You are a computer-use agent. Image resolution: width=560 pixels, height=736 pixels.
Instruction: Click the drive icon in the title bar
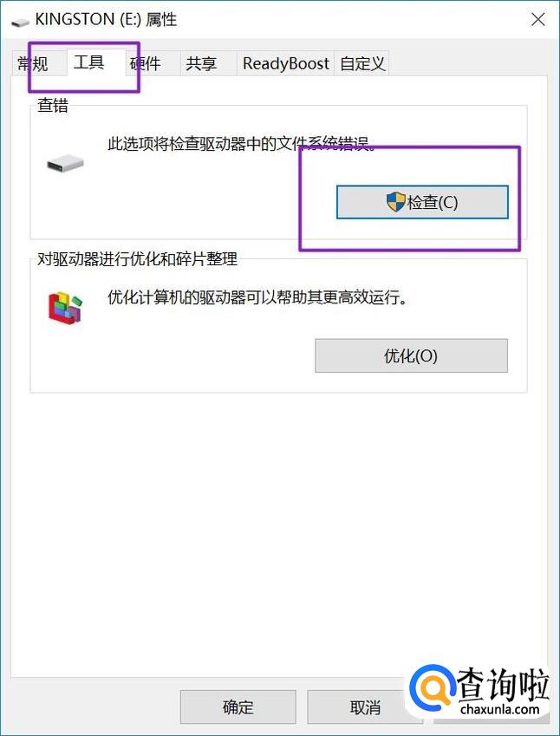(20, 22)
